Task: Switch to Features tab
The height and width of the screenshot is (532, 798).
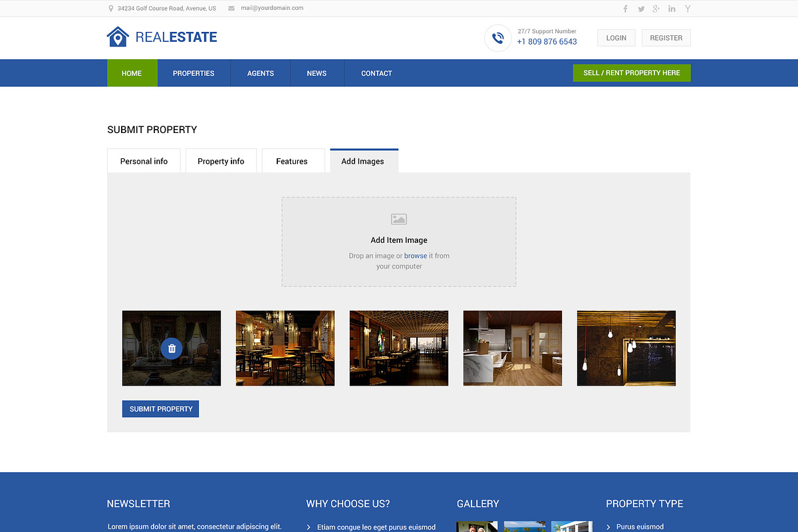Action: (x=292, y=161)
